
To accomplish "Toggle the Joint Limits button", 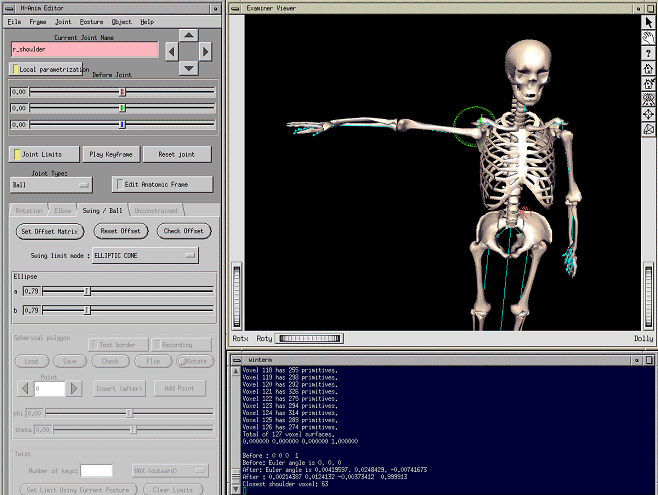I will (x=44, y=155).
